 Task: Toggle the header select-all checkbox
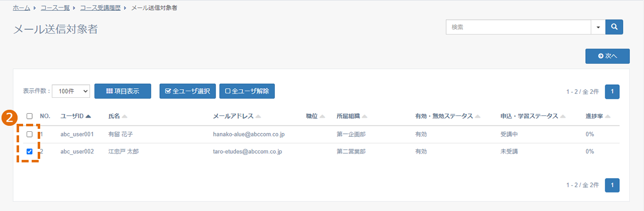click(x=30, y=116)
